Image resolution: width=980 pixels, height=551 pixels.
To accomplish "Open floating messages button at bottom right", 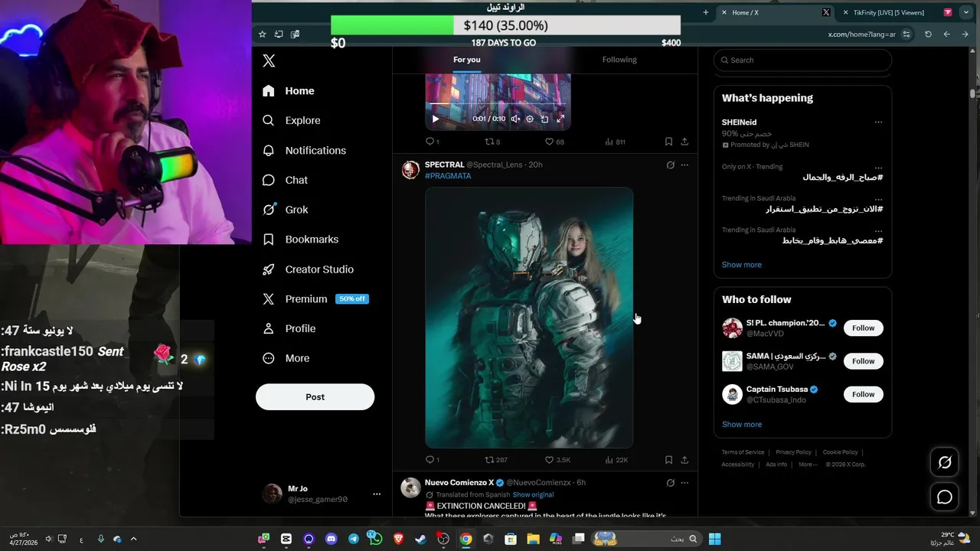I will [x=945, y=497].
